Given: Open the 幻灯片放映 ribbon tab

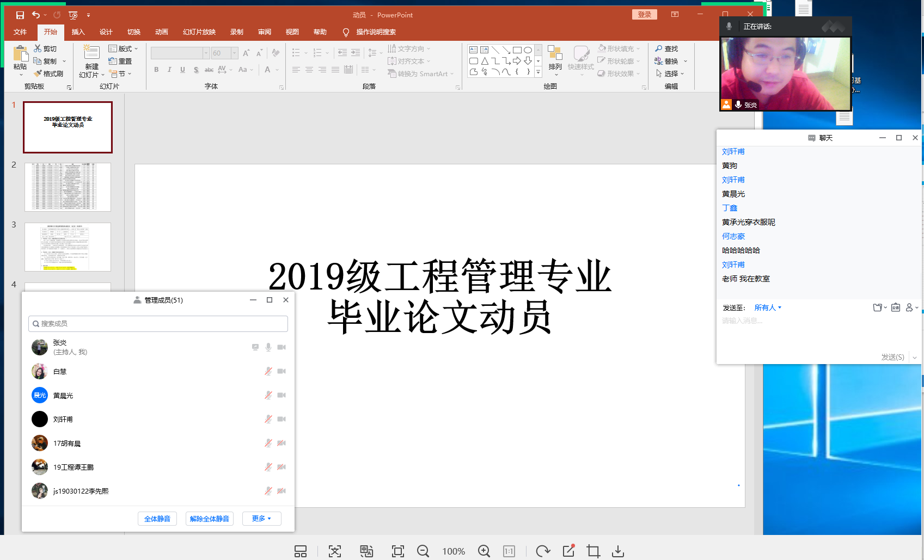Looking at the screenshot, I should point(199,32).
